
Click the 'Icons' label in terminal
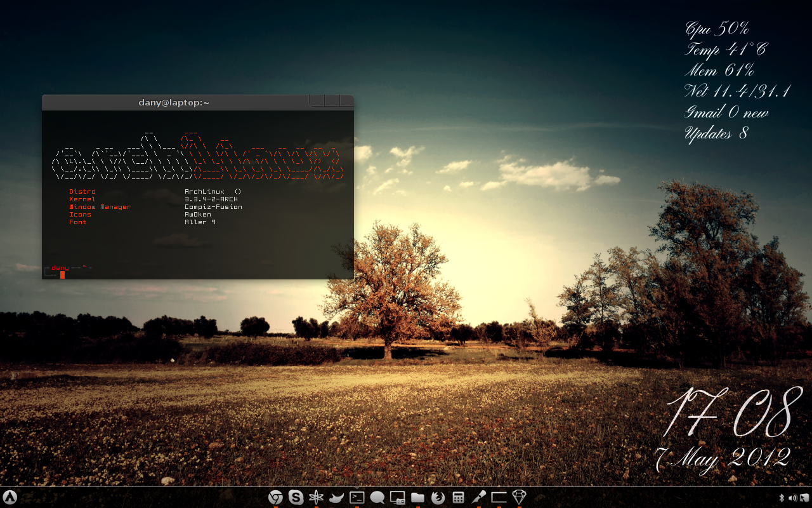(81, 215)
